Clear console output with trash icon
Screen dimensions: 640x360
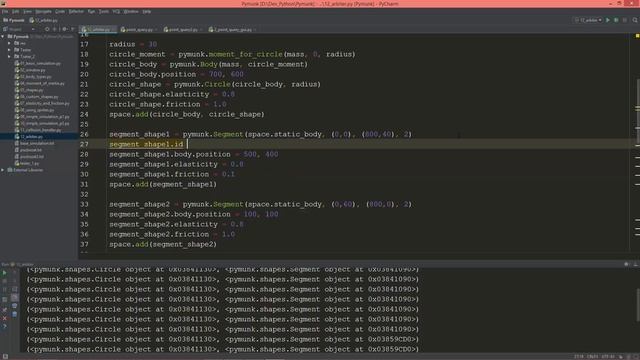click(15, 314)
